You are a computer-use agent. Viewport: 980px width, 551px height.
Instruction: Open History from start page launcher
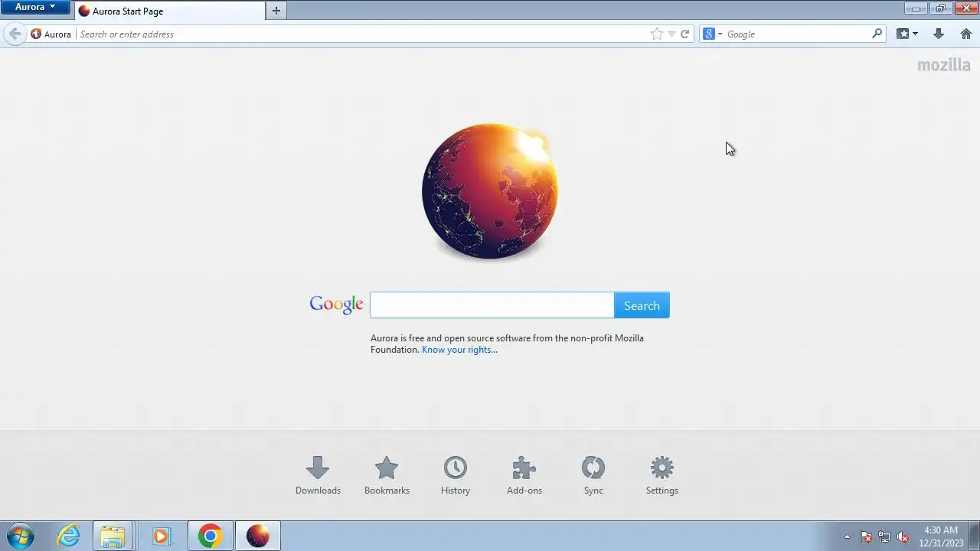click(456, 476)
